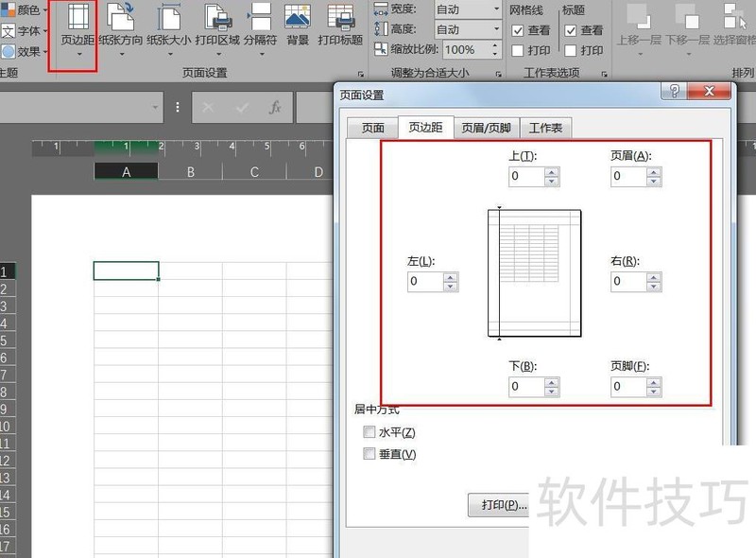
Task: Click inside the 左(L) margin input field
Action: (x=424, y=282)
